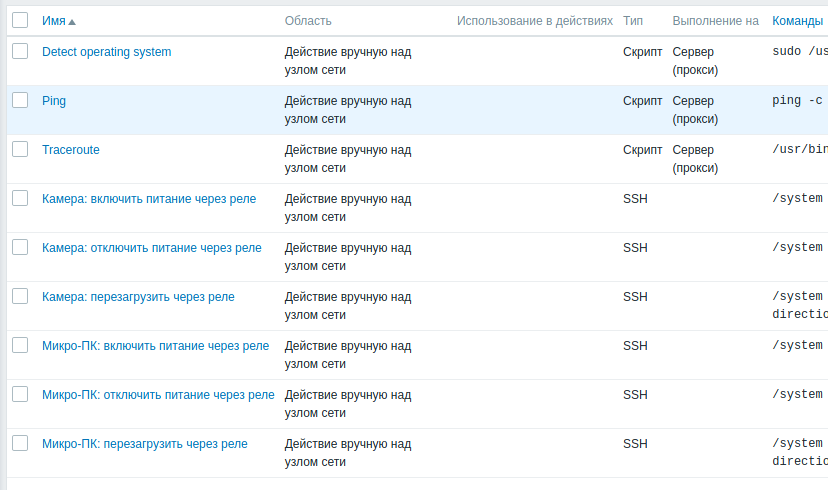Sort the list by the Имя column
Viewport: 828px width, 490px height.
pos(54,21)
